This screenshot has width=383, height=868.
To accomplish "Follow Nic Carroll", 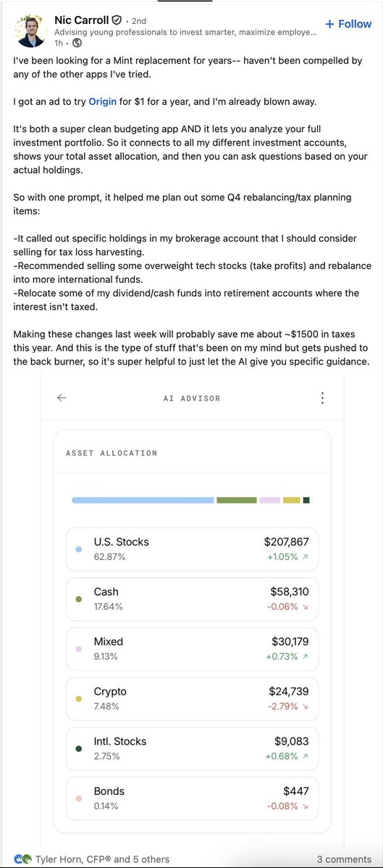I will point(348,24).
